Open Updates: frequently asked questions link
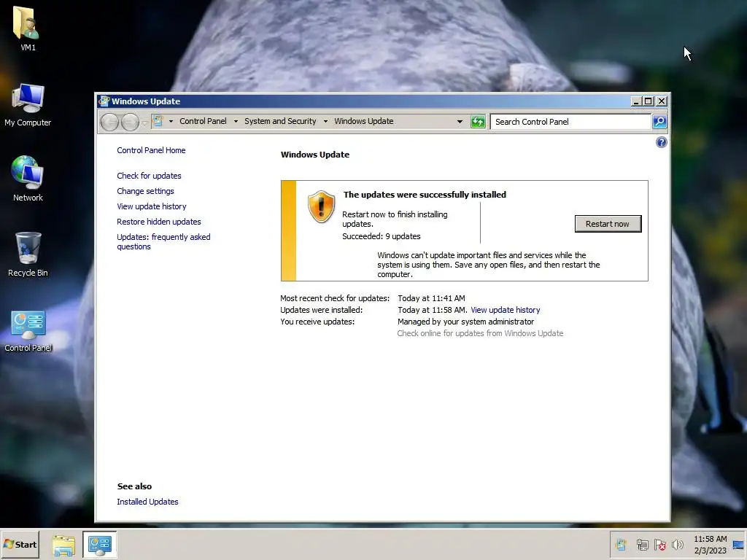 tap(163, 241)
